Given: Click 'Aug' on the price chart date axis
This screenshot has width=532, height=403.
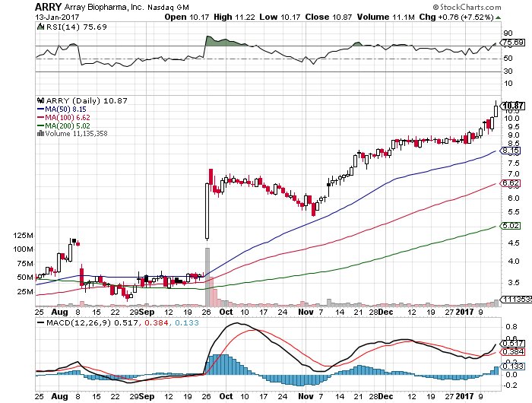Looking at the screenshot, I should pos(59,312).
